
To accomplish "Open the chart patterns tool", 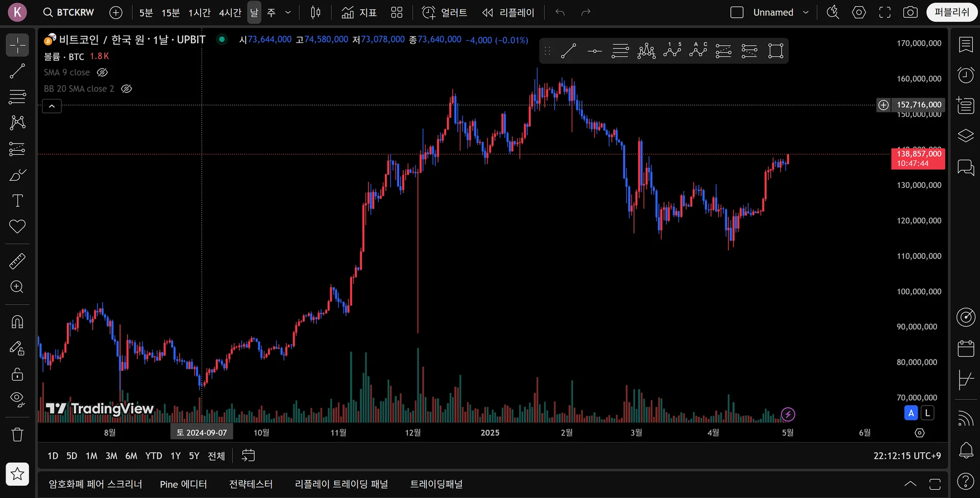I will [17, 123].
